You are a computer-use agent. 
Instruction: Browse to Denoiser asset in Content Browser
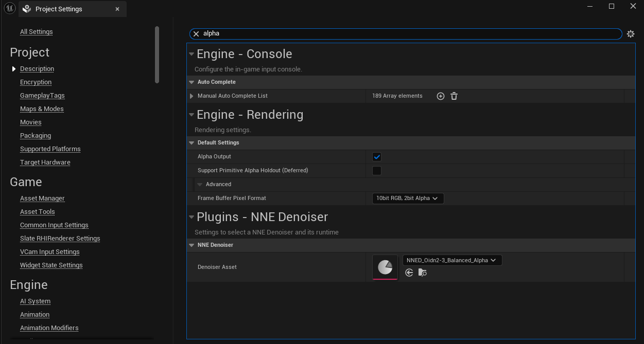coord(423,273)
